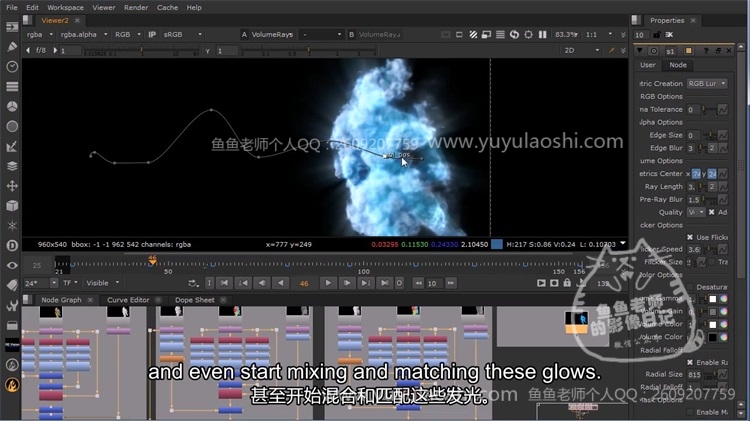Open the Color nodes wheel icon
Viewport: 750px width, 421px height.
point(12,106)
